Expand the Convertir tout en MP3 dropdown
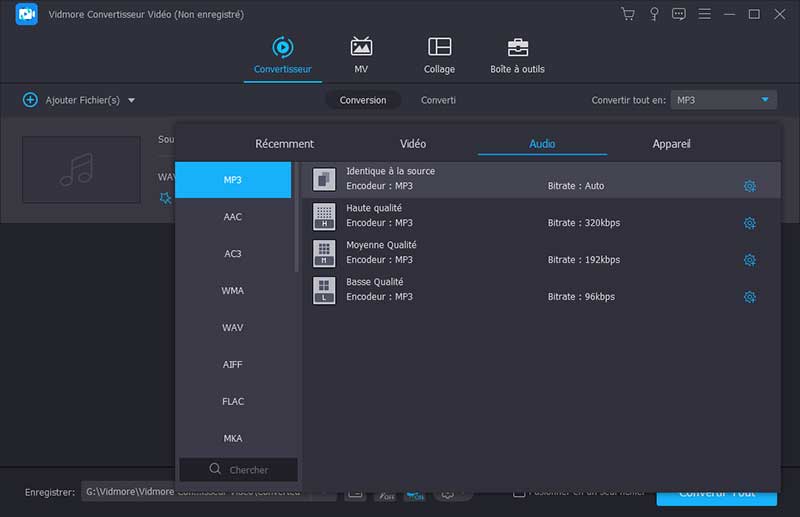800x517 pixels. 766,100
